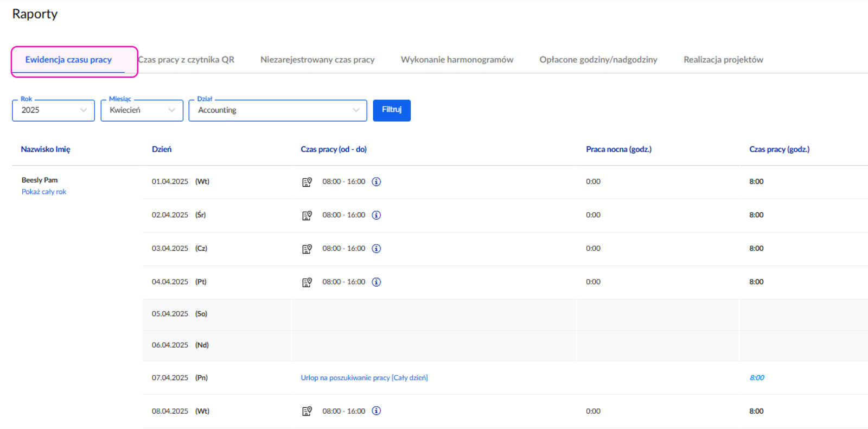Click the location icon in the 08.04.2025 row

(307, 411)
